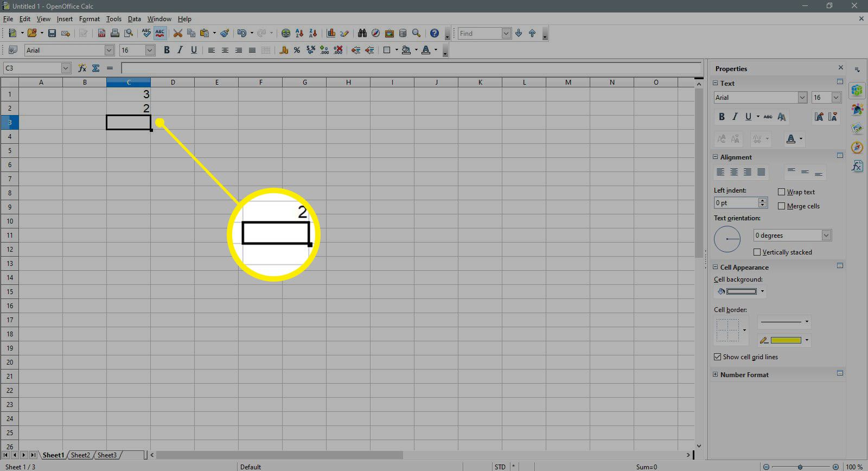Click the Zoom magnifier icon
868x471 pixels.
[416, 34]
